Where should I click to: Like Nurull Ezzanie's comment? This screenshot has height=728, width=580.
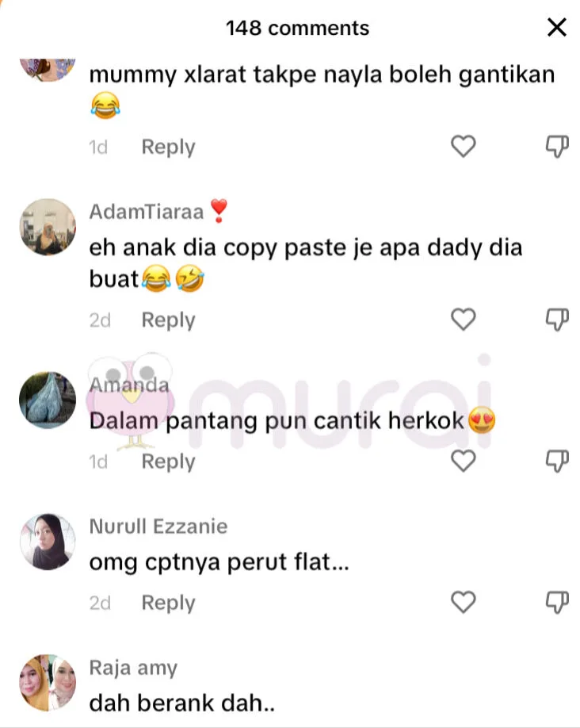(463, 602)
